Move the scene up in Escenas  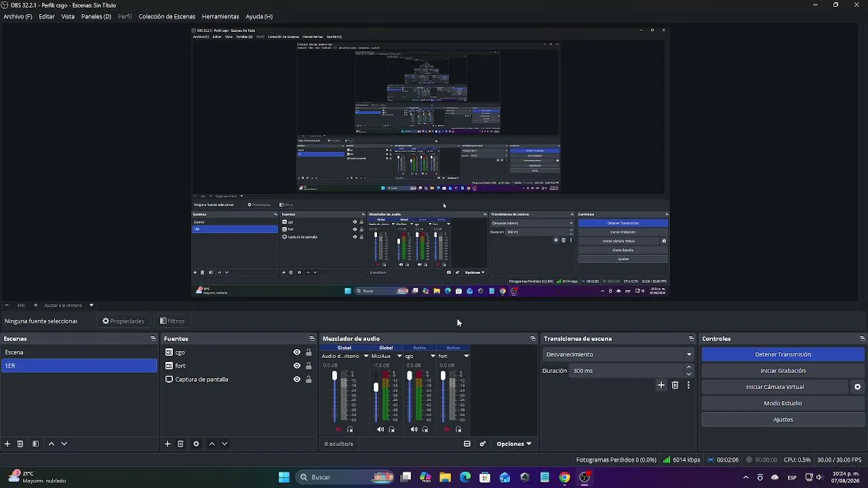tap(51, 444)
